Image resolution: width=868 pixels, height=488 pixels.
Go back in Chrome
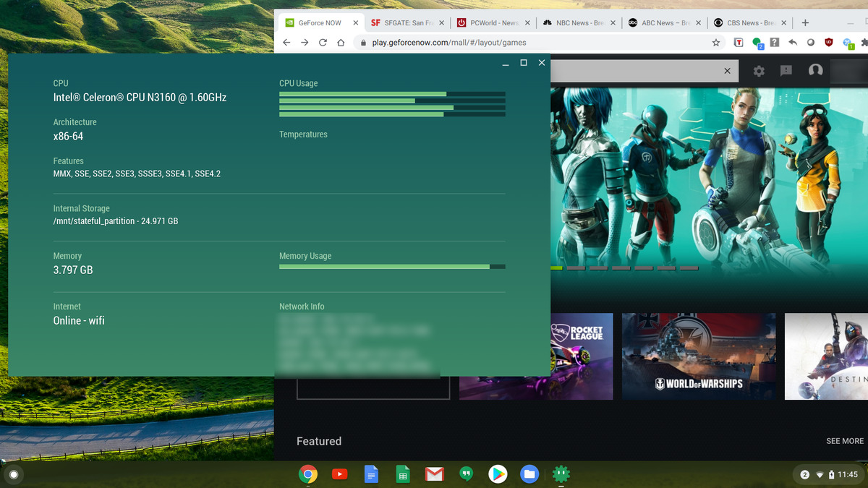pyautogui.click(x=286, y=43)
